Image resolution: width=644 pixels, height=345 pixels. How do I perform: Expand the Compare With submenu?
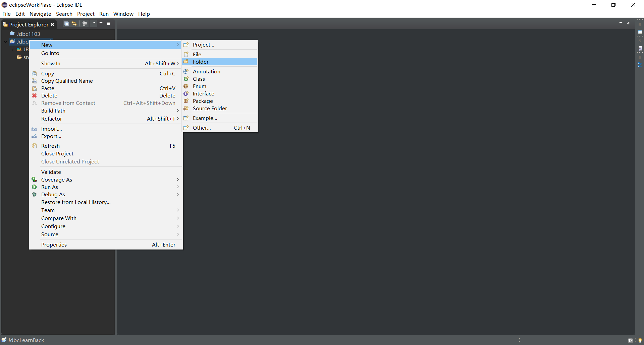tap(106, 218)
